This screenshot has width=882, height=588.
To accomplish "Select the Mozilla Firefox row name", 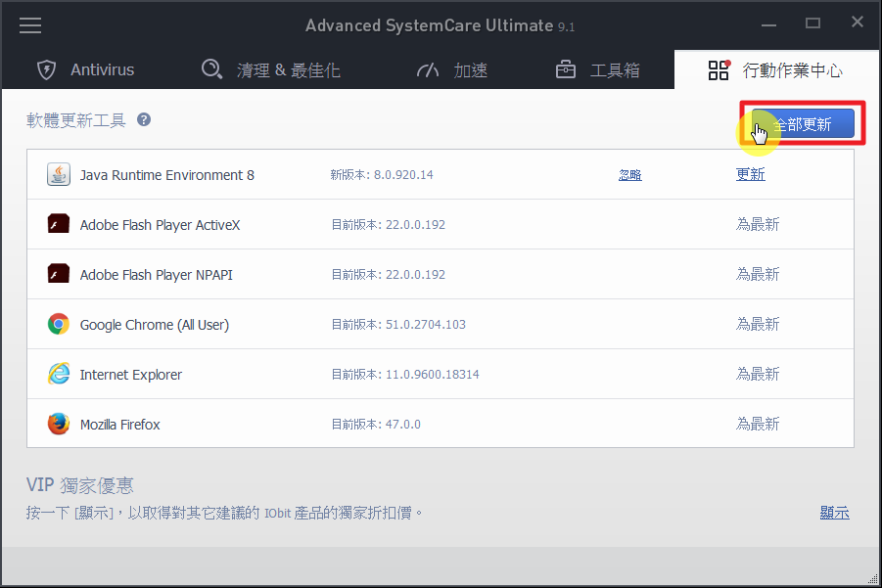I will 119,425.
